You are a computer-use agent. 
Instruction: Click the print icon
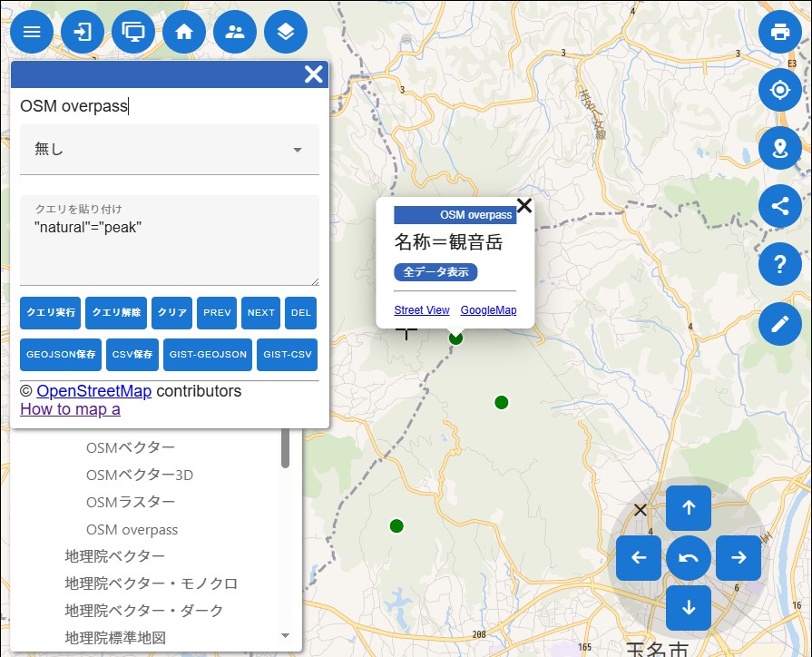(x=780, y=32)
